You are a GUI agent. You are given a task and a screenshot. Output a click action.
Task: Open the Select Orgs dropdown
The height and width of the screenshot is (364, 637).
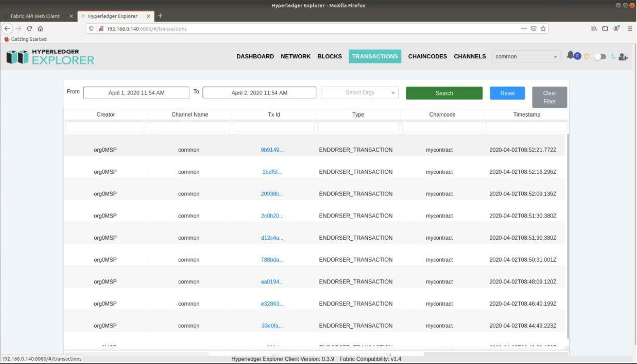tap(360, 93)
